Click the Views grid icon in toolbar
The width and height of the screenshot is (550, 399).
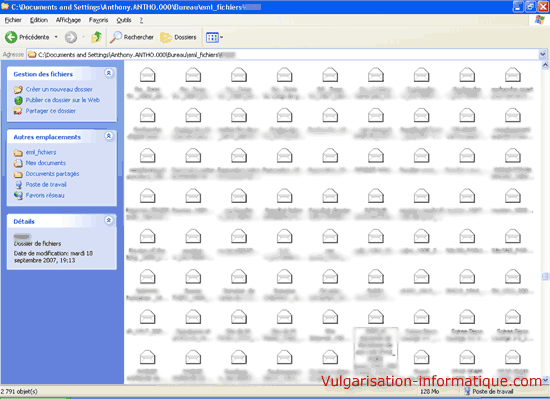click(x=212, y=37)
